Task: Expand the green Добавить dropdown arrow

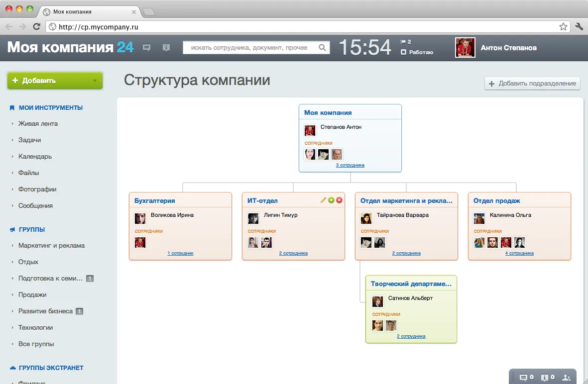Action: (95, 81)
